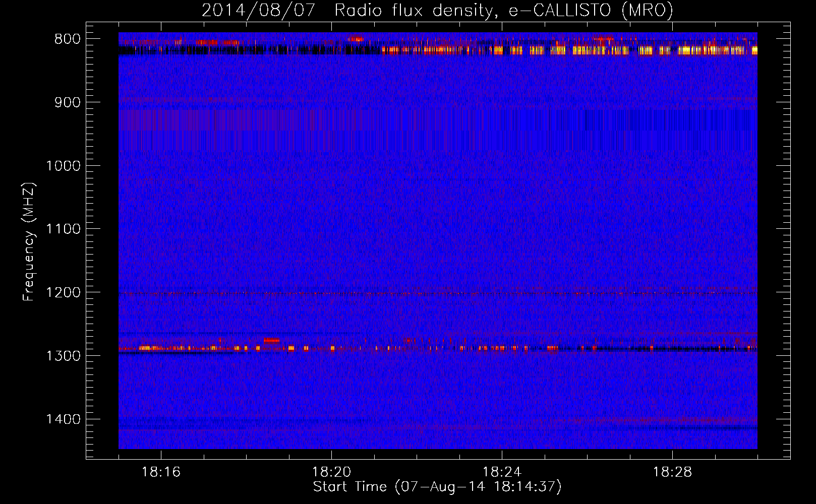Click the 1200 frequency tick label
This screenshot has height=504, width=816.
point(63,292)
